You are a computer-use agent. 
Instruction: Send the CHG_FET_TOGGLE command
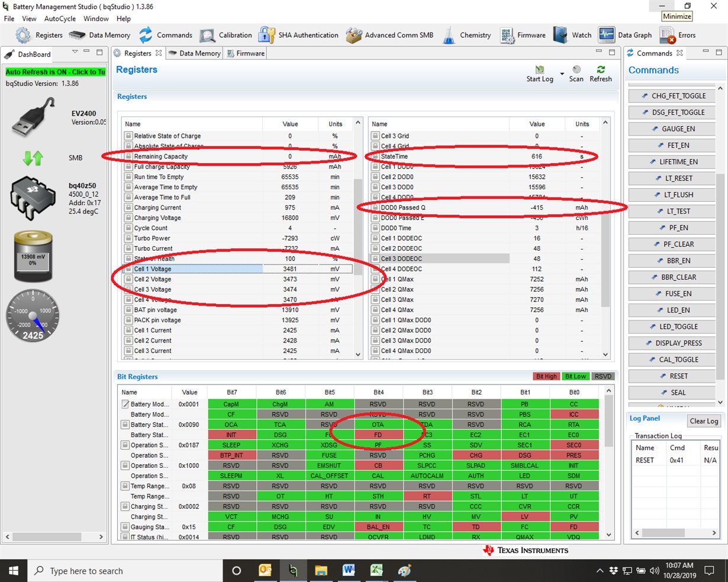(672, 96)
